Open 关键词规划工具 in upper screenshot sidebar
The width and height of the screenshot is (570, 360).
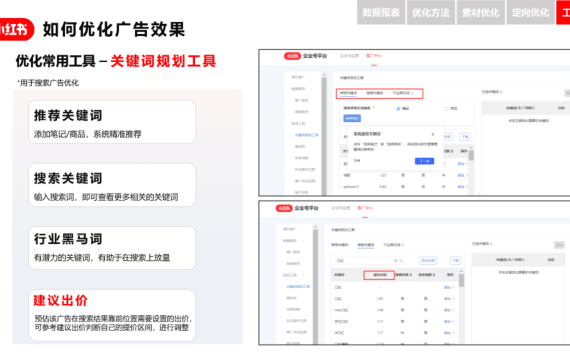[306, 135]
